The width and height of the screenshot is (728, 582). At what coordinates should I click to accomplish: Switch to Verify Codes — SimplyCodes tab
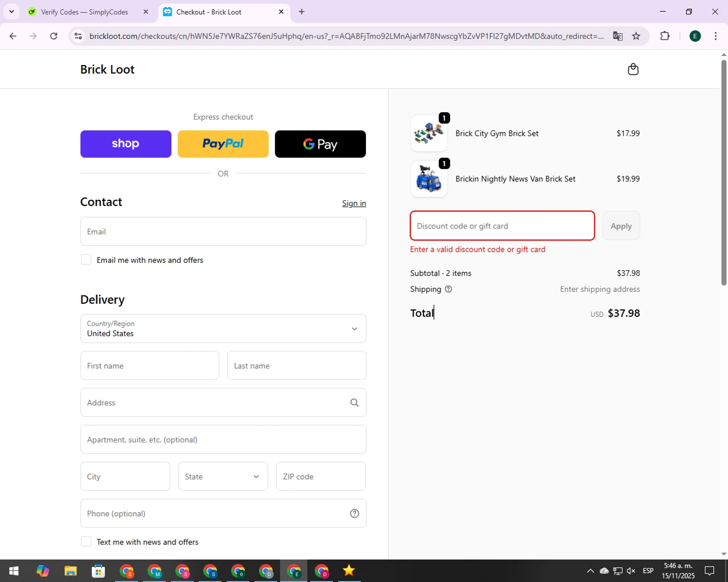(84, 12)
